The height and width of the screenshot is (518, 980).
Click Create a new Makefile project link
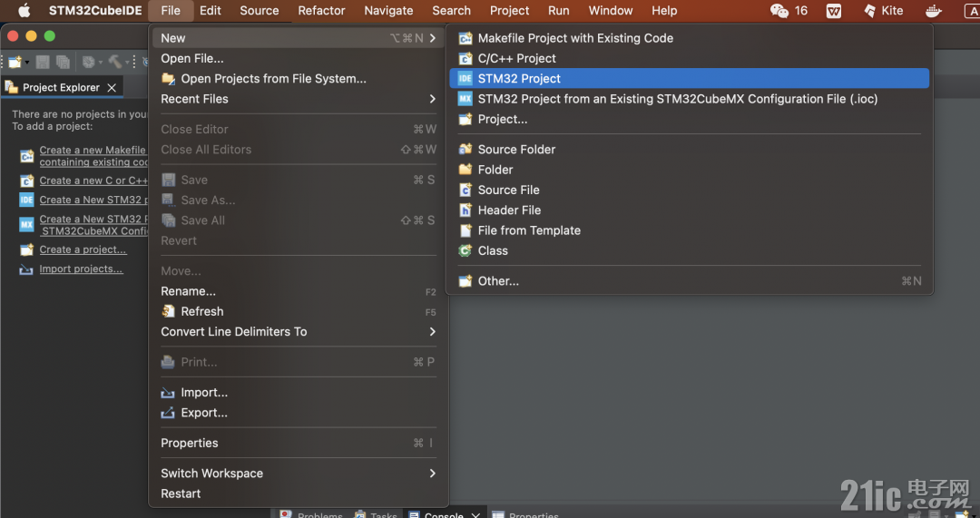click(x=93, y=156)
